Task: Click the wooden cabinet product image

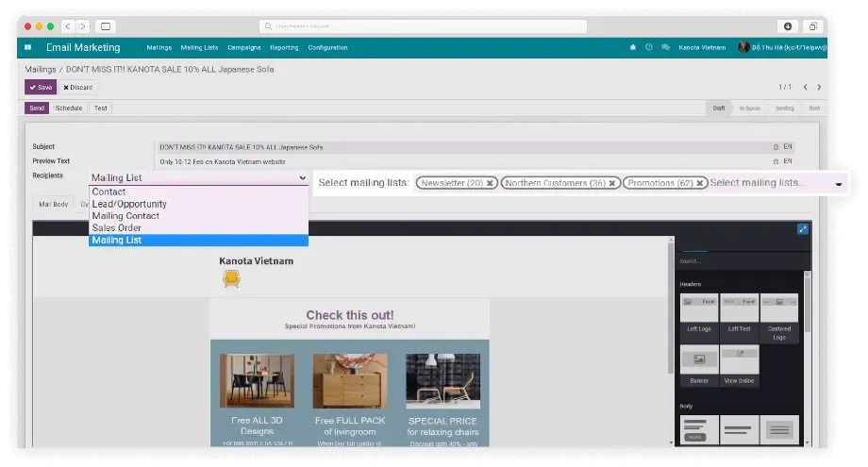Action: coord(350,381)
